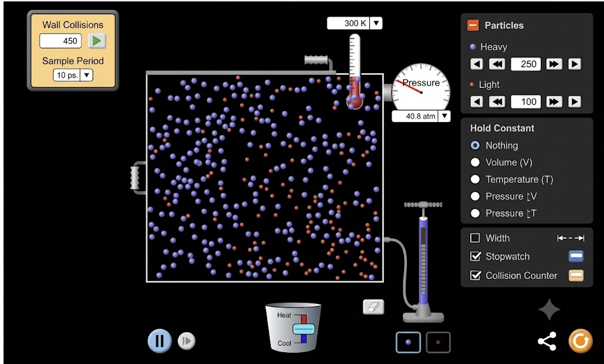Step the simulation forward once
The image size is (604, 364).
pyautogui.click(x=186, y=341)
